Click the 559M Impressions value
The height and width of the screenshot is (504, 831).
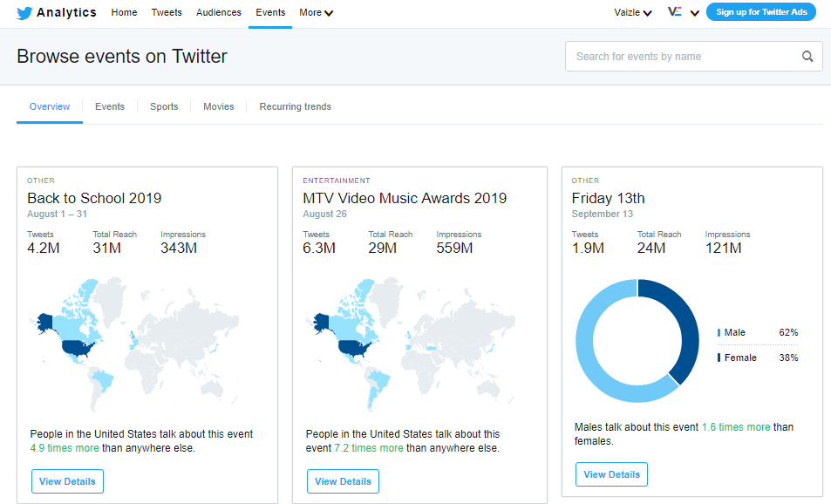click(454, 248)
